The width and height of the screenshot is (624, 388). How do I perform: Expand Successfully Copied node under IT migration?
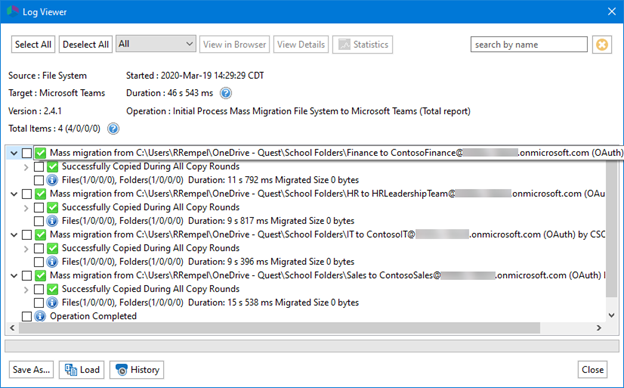[26, 249]
